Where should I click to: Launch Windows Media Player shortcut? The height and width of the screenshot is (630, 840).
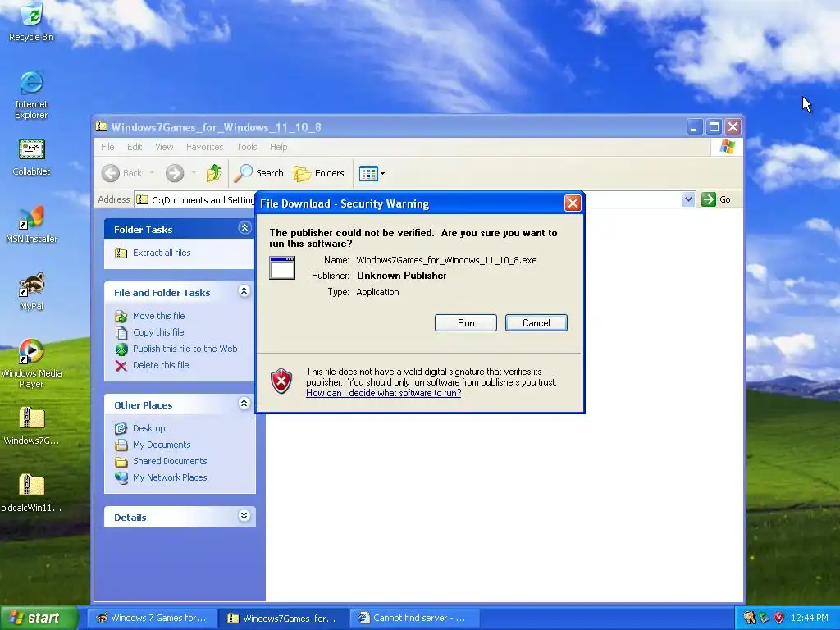coord(31,363)
